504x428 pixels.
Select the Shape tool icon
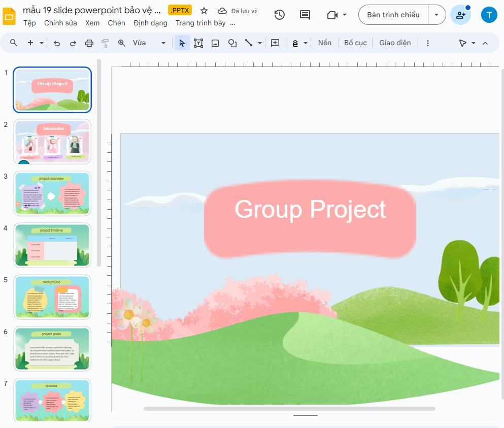[232, 43]
